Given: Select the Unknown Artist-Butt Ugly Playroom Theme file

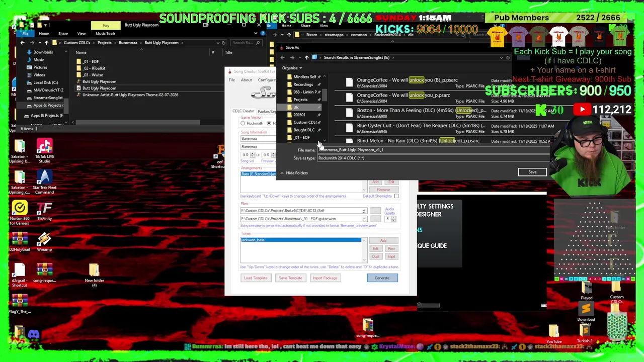Looking at the screenshot, I should coord(130,95).
